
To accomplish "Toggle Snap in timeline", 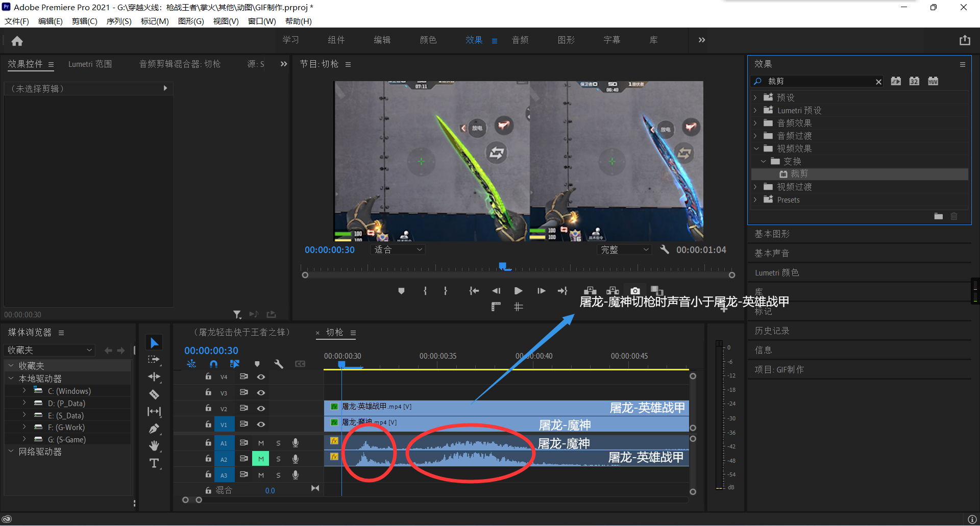I will pos(213,364).
